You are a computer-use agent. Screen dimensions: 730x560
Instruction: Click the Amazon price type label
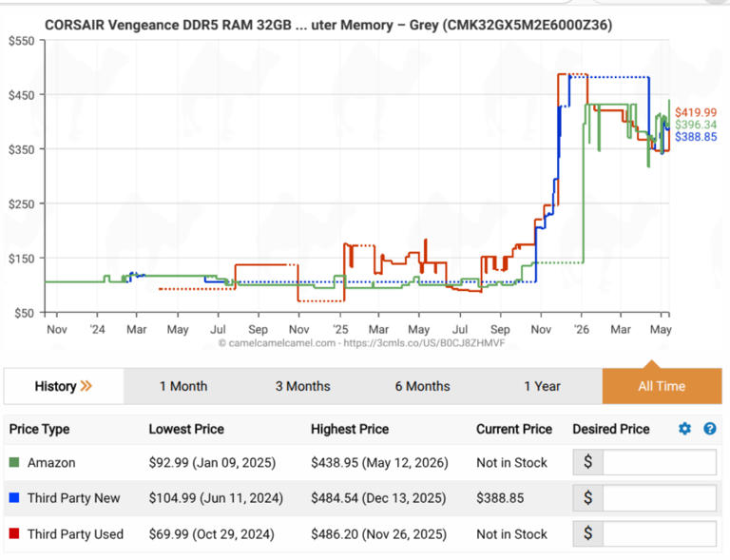51,463
